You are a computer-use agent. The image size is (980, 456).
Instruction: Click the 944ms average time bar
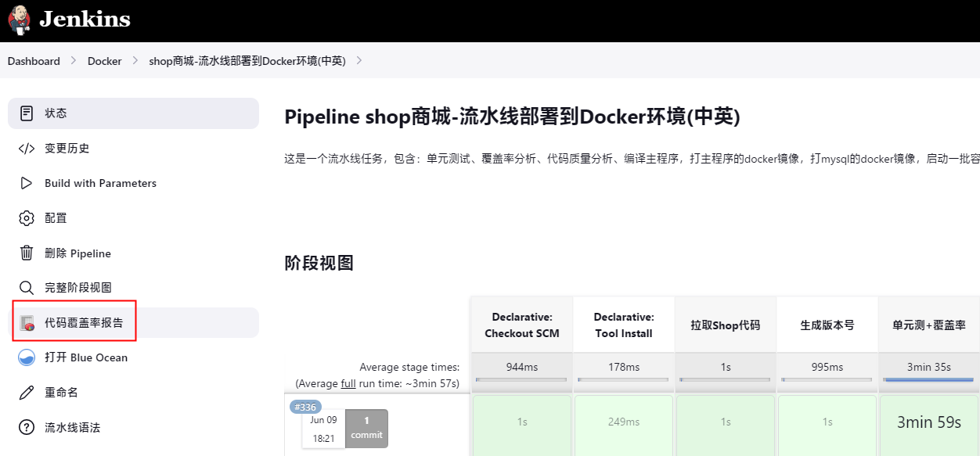point(522,380)
